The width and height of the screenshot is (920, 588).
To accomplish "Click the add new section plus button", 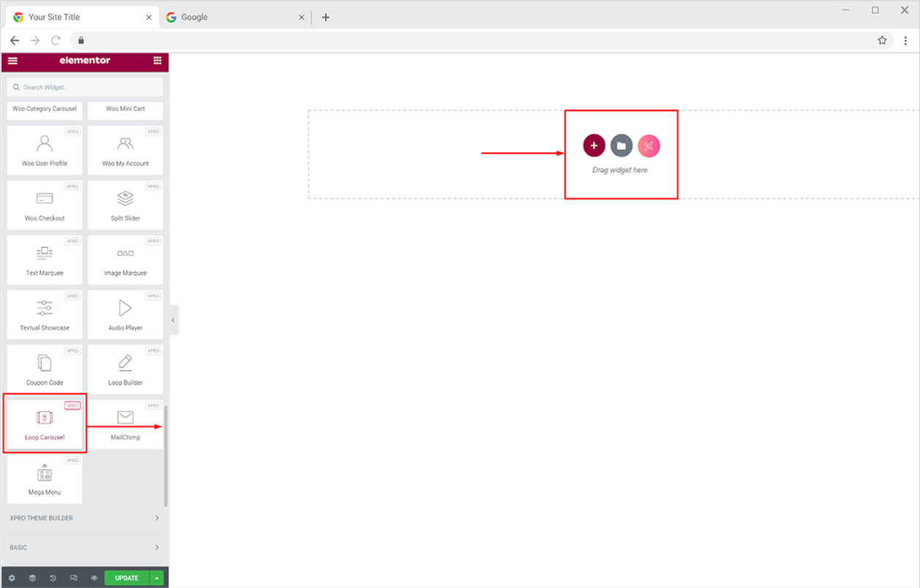I will tap(594, 146).
